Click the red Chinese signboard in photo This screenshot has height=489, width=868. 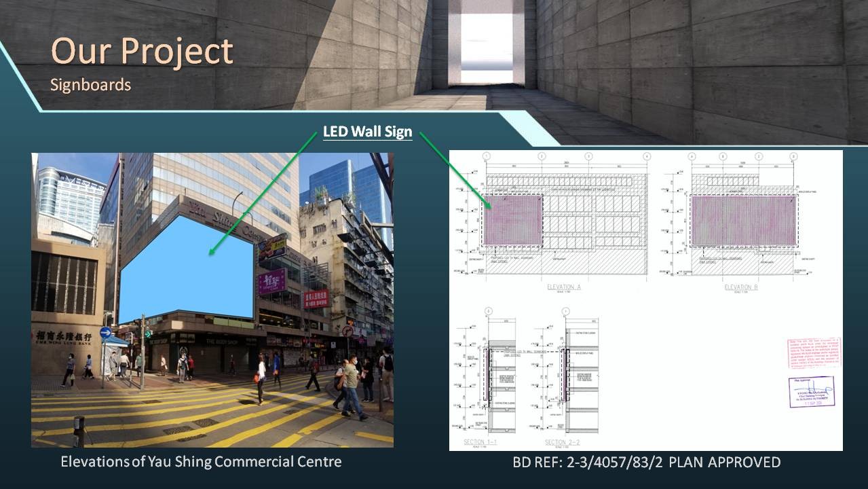(x=316, y=297)
